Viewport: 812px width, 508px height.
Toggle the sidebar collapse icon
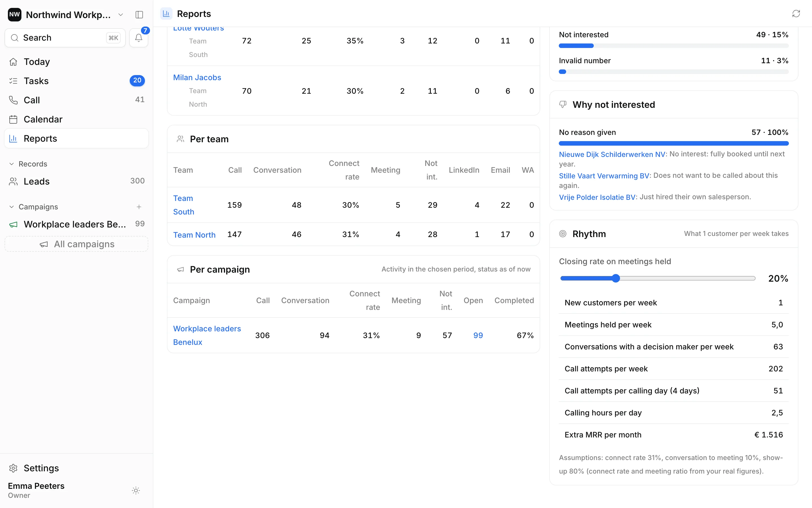pyautogui.click(x=139, y=15)
